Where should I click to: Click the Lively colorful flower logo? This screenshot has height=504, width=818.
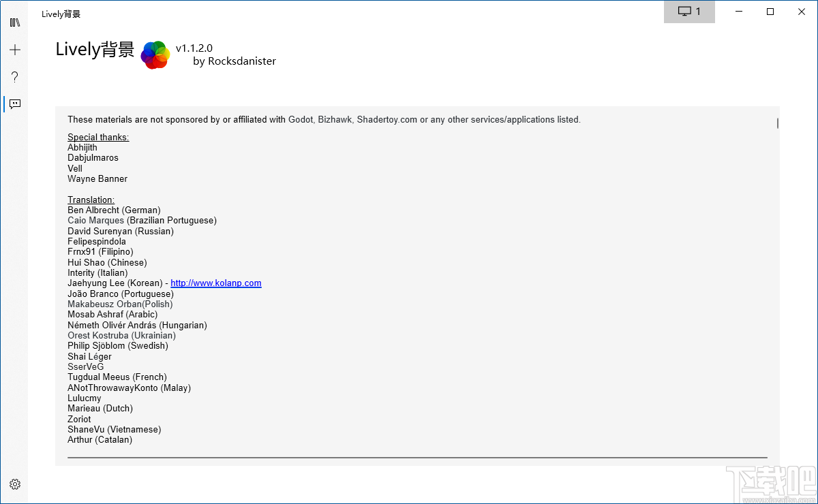pyautogui.click(x=155, y=55)
